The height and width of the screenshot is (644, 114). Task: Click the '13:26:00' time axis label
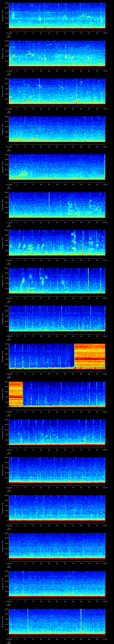[9, 487]
